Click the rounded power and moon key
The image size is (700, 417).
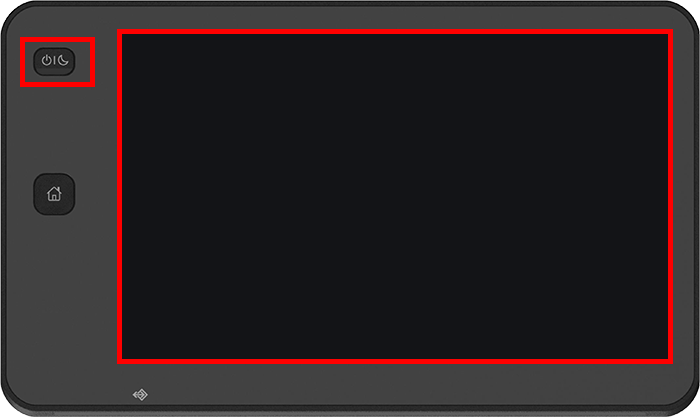click(54, 62)
